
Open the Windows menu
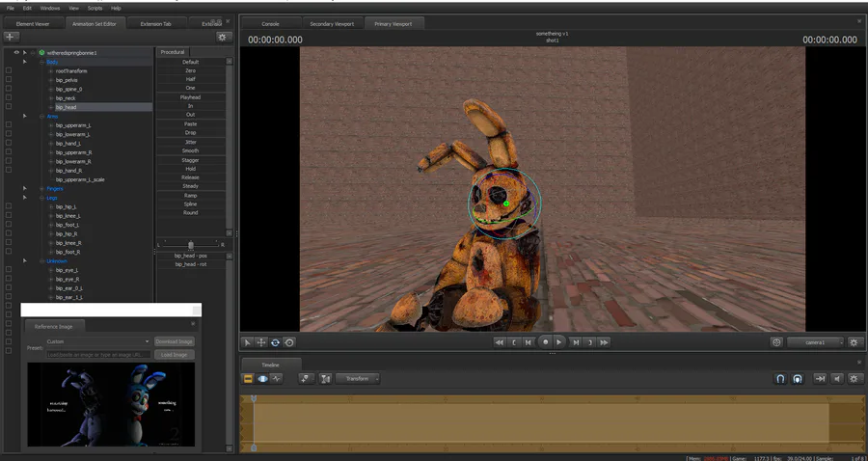click(x=50, y=9)
